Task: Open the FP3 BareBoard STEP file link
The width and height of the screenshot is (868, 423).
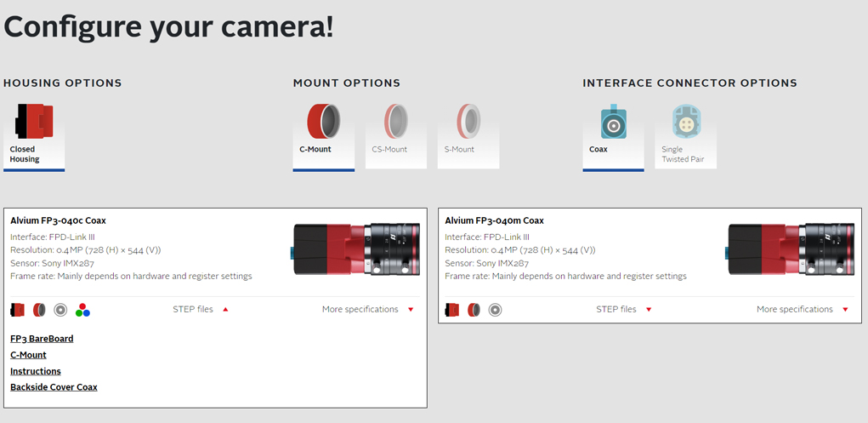Action: pos(42,339)
